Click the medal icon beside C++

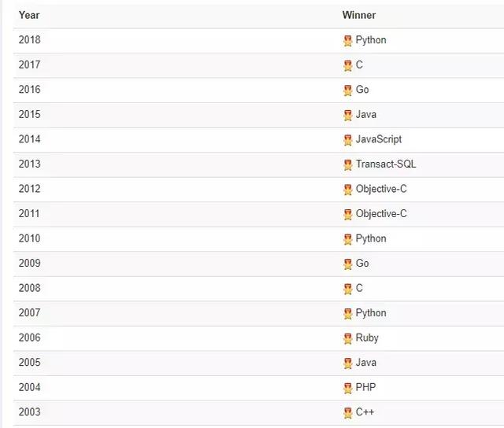[348, 413]
